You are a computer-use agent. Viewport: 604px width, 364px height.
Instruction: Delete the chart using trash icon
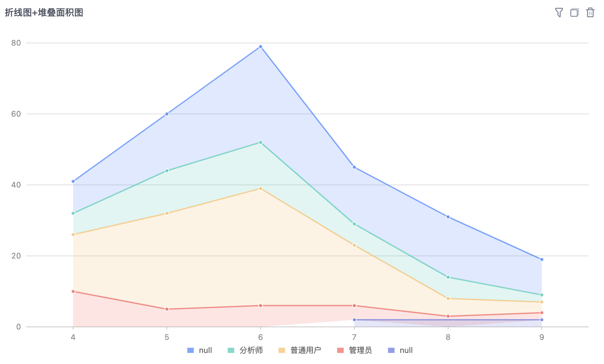(590, 13)
